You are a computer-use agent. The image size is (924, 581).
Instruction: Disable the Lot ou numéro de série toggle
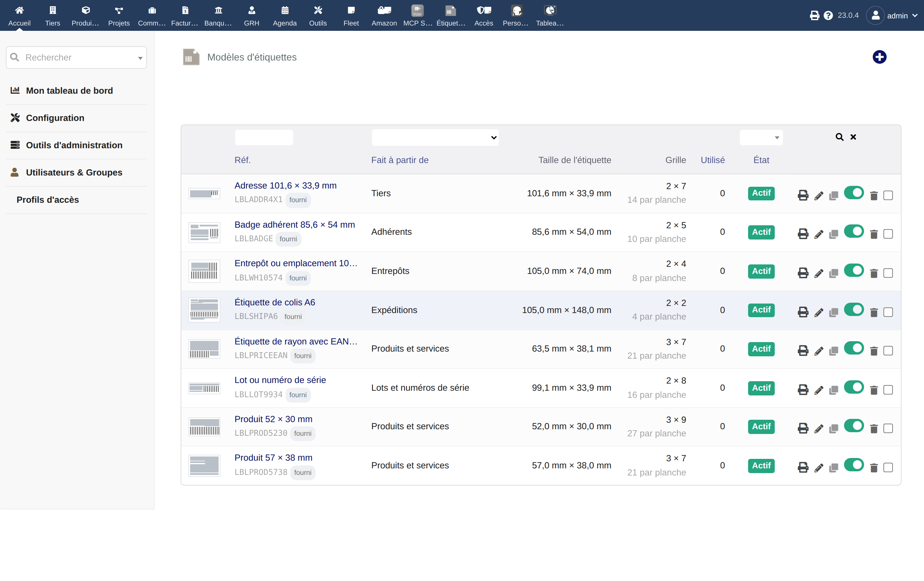(854, 387)
